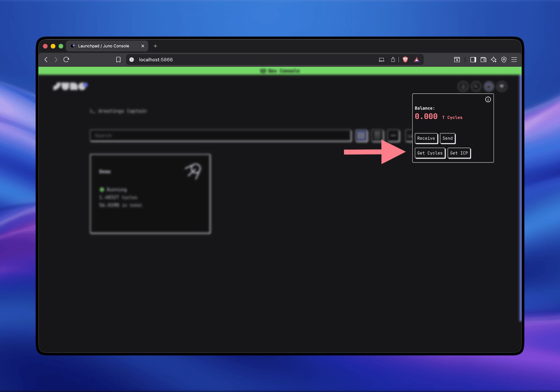Click the Brave Shields icon in the toolbar
Image resolution: width=560 pixels, height=392 pixels.
tap(405, 59)
